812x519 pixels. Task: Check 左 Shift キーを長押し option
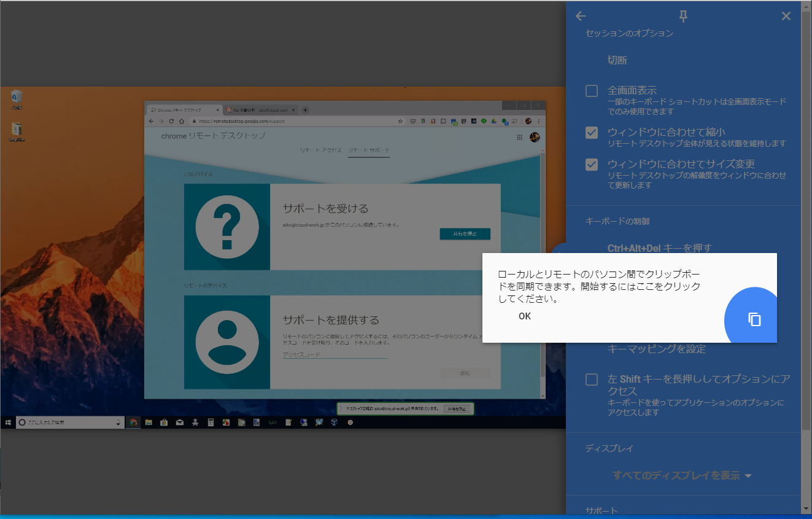[x=592, y=380]
